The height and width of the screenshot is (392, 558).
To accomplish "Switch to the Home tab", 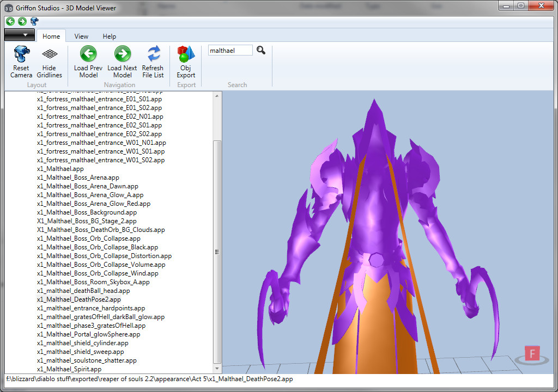I will (x=51, y=36).
